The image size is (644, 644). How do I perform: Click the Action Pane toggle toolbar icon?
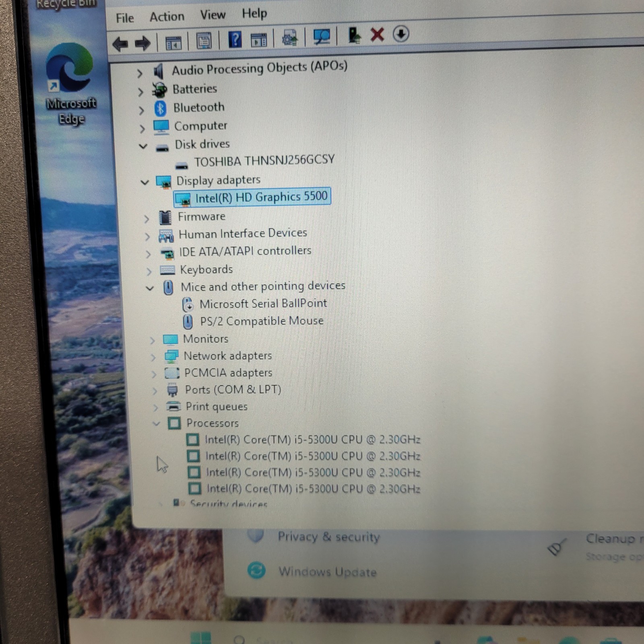pyautogui.click(x=259, y=39)
